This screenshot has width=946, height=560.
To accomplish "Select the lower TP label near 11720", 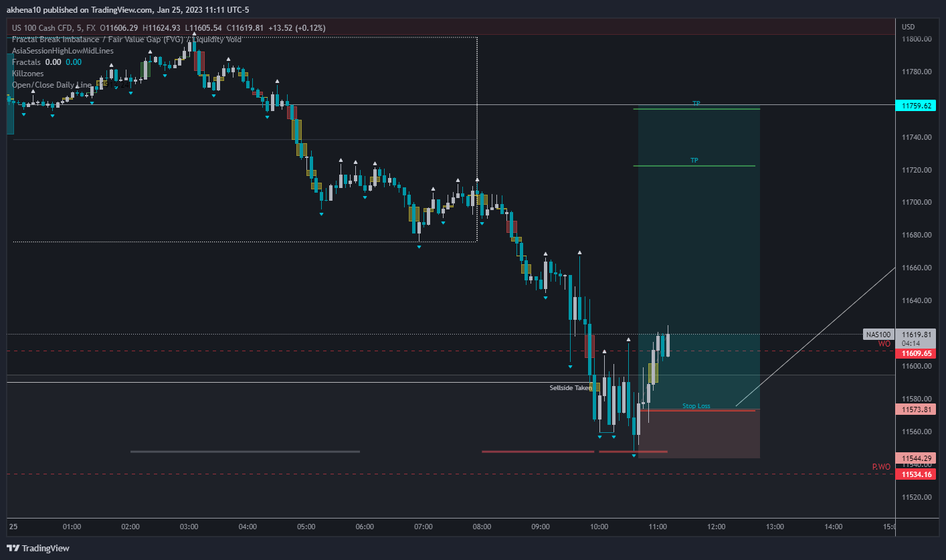I will [x=694, y=161].
